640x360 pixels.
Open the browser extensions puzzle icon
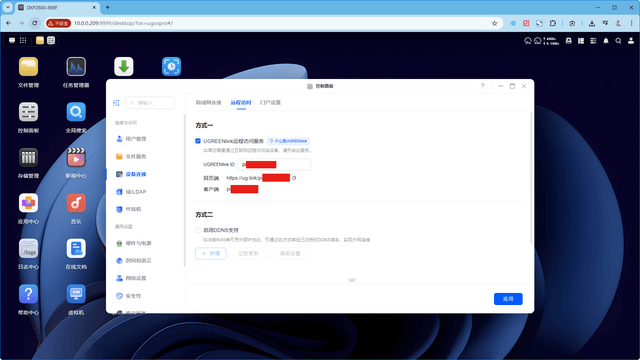(x=553, y=23)
